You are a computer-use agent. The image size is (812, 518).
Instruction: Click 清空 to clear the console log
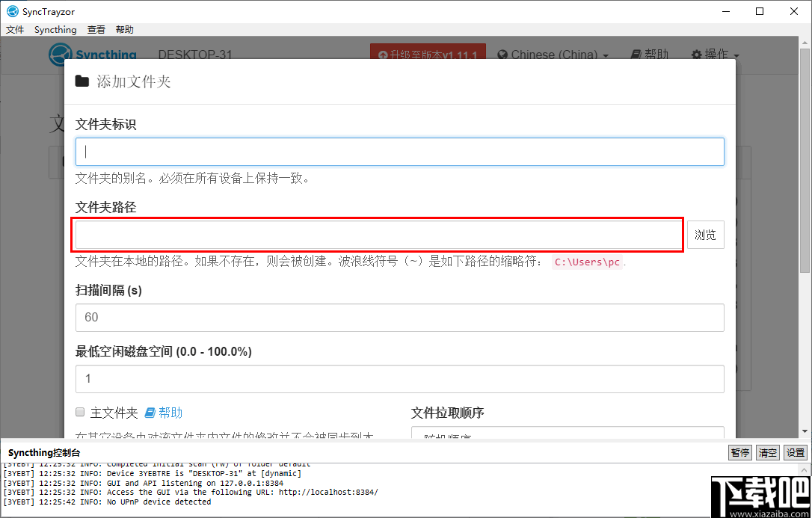pyautogui.click(x=767, y=452)
